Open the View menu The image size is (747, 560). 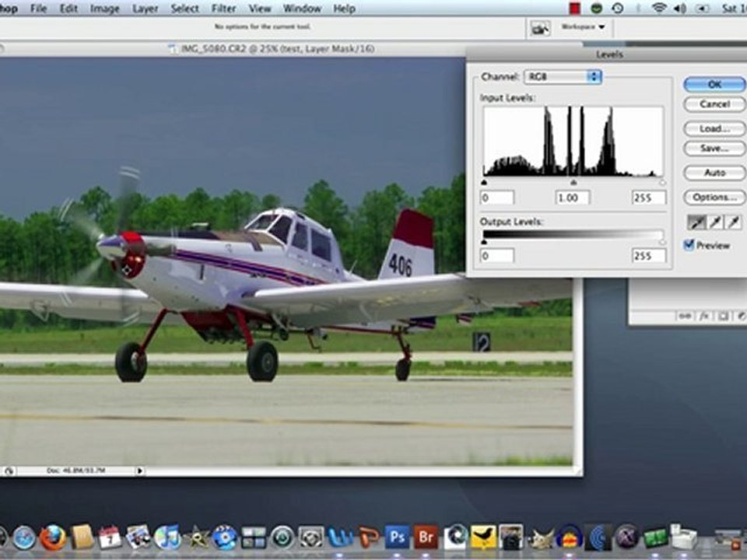click(x=260, y=9)
